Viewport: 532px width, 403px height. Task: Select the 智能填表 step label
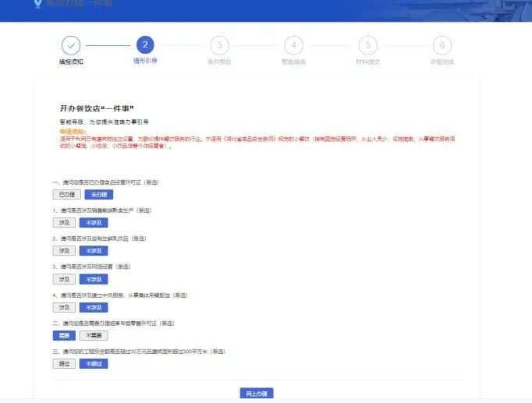click(294, 62)
